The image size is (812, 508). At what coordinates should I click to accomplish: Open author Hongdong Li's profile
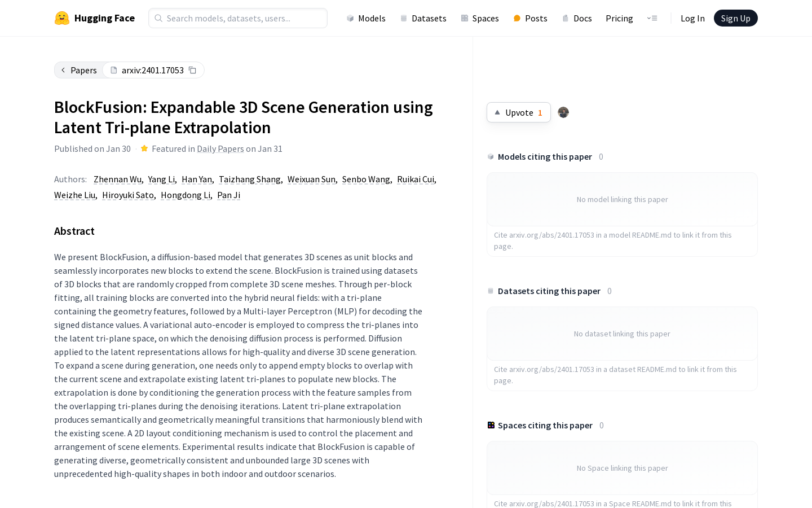coord(186,195)
